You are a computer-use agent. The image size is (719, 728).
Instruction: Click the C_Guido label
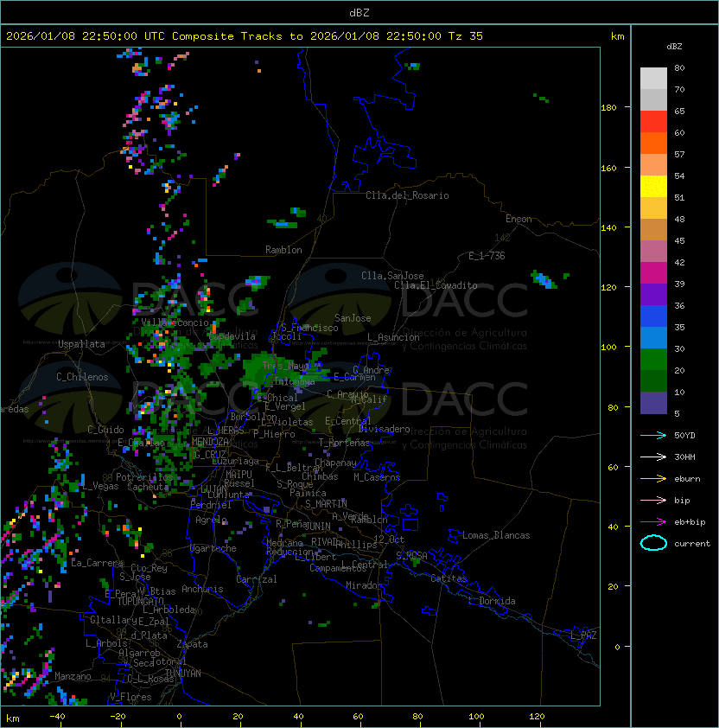tap(105, 430)
